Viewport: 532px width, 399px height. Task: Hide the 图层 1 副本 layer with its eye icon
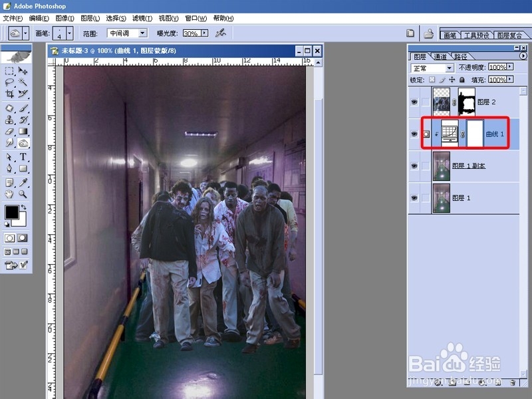coord(414,166)
